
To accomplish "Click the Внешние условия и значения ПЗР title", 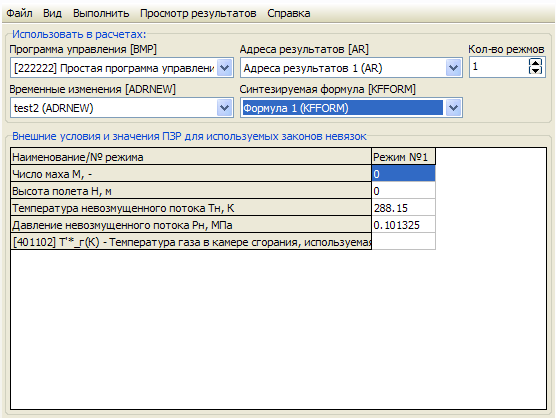I will click(x=189, y=136).
